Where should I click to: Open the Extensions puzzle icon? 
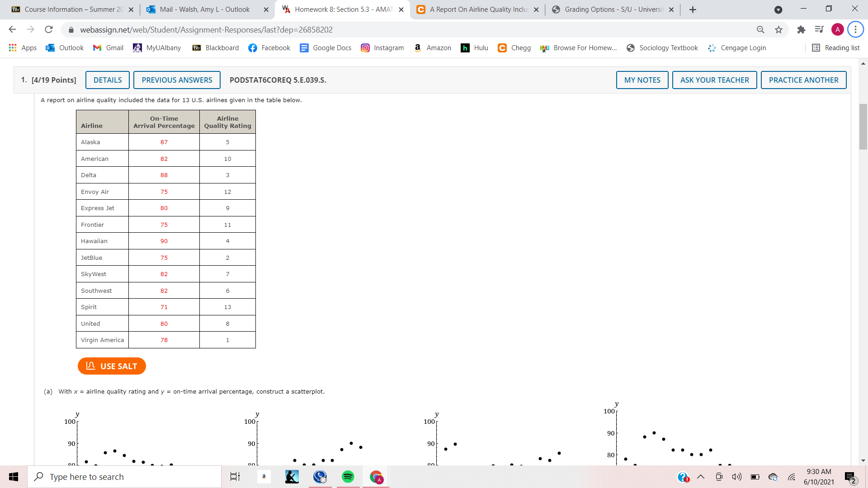tap(801, 30)
